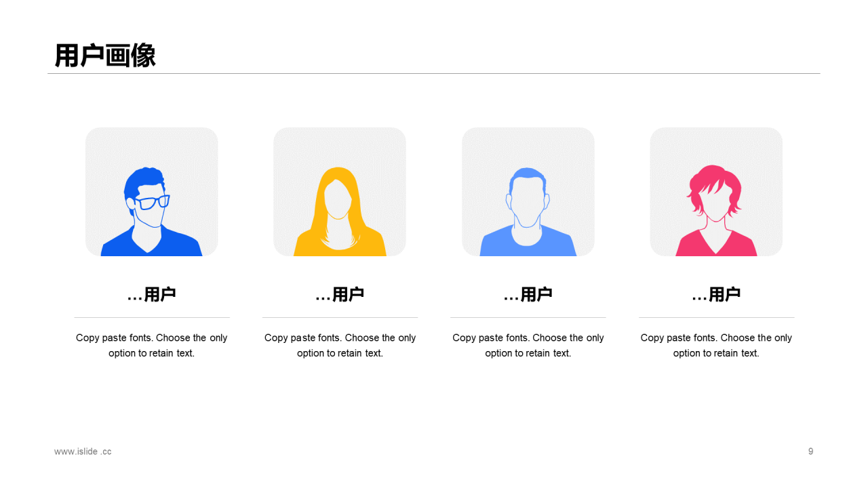Screen dimensions: 868x488
Task: Click the light blue man avatar
Action: (x=528, y=211)
